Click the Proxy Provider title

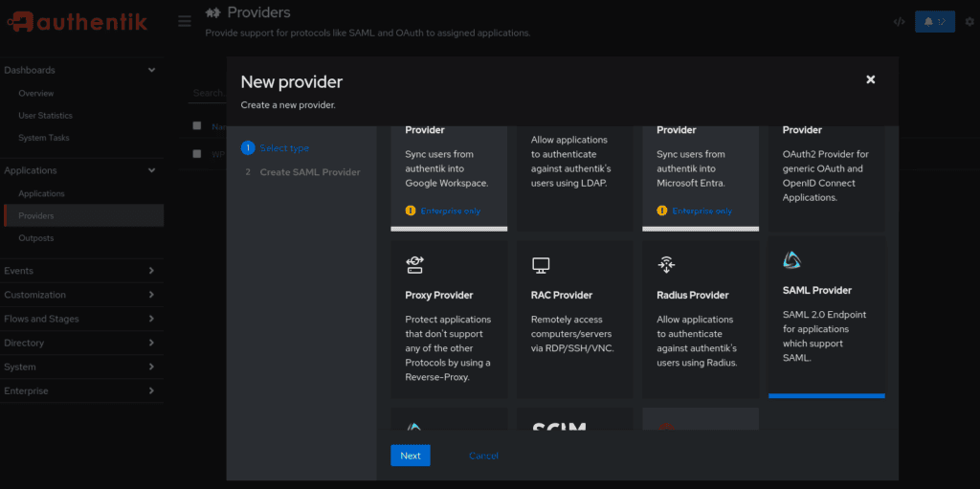pyautogui.click(x=438, y=295)
